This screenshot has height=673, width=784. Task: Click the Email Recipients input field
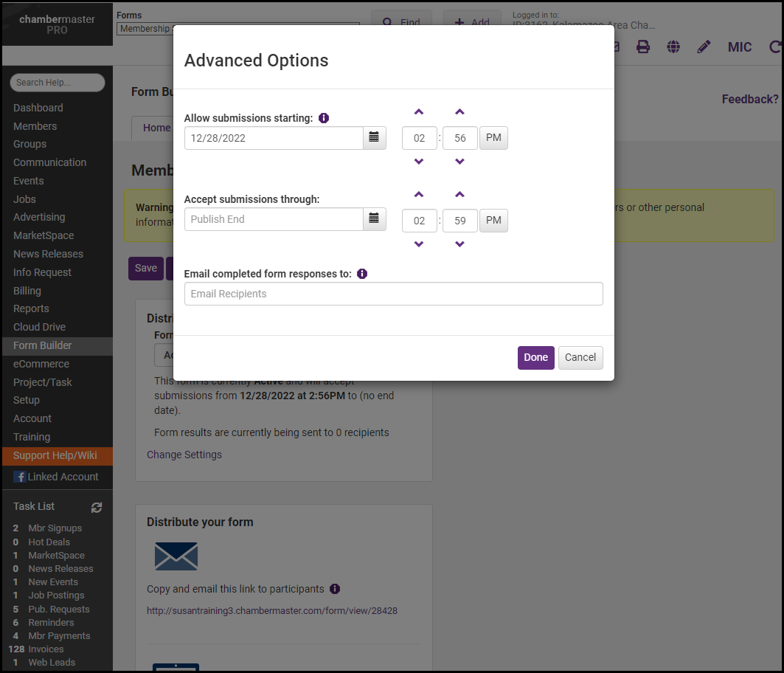(393, 294)
